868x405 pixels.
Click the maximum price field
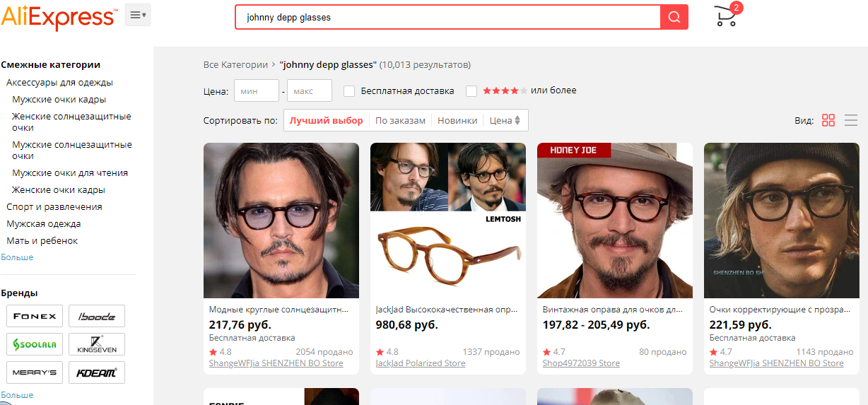pos(310,91)
